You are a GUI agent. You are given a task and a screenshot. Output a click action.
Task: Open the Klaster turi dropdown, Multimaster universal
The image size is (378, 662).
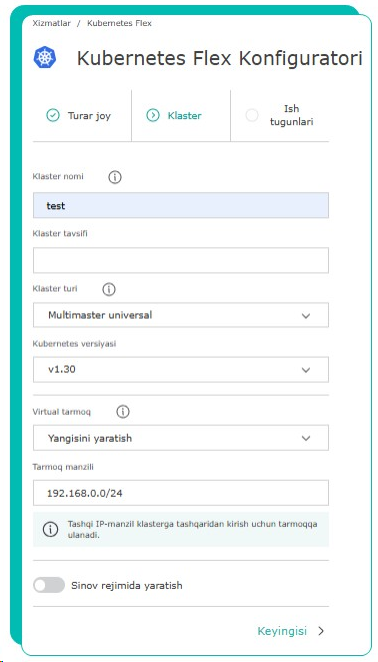click(x=181, y=315)
